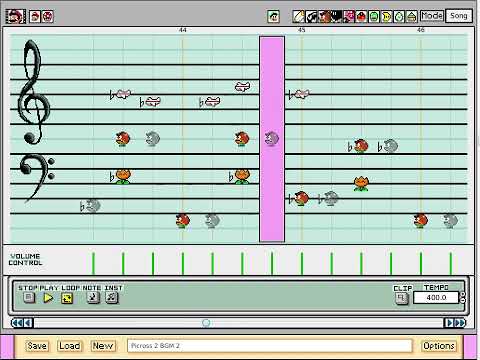The height and width of the screenshot is (360, 480).
Task: Click the Mode button
Action: pos(432,15)
